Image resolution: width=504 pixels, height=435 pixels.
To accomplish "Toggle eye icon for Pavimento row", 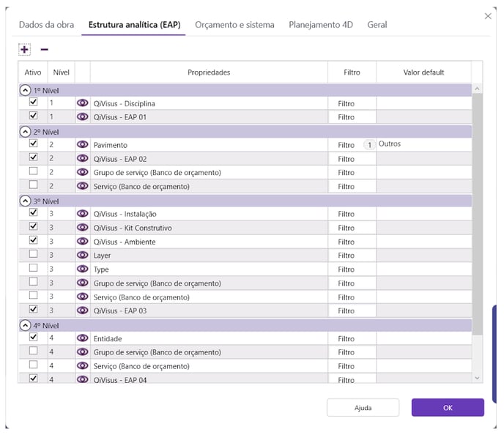I will [82, 145].
